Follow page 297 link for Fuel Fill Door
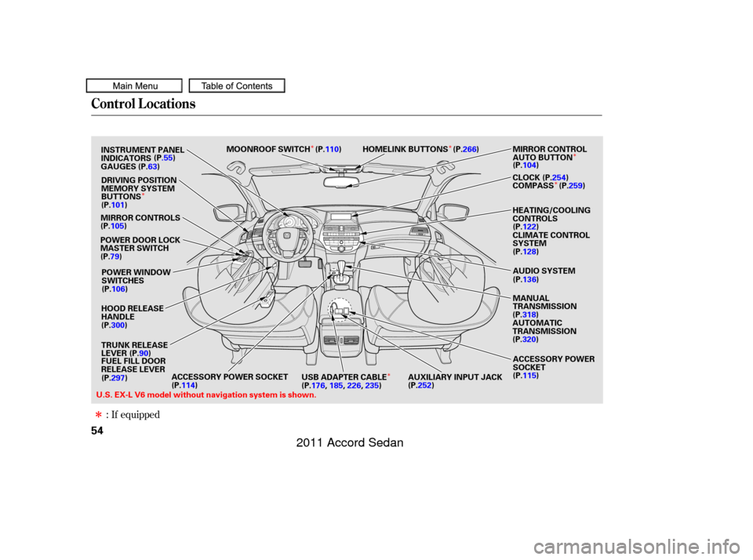This screenshot has width=753, height=560. click(x=118, y=378)
